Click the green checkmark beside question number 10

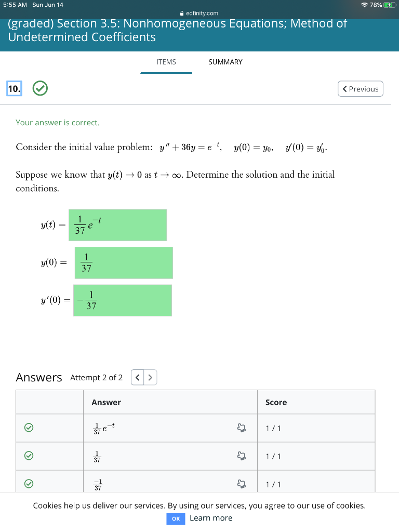39,88
